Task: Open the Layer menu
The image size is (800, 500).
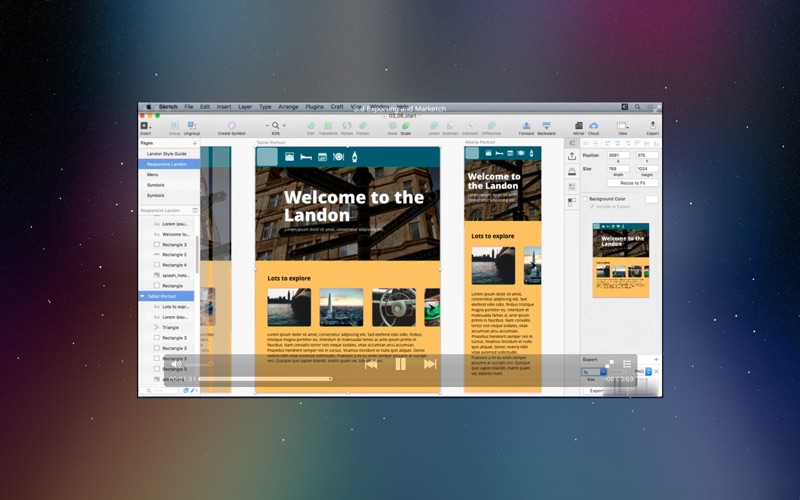Action: coord(245,107)
